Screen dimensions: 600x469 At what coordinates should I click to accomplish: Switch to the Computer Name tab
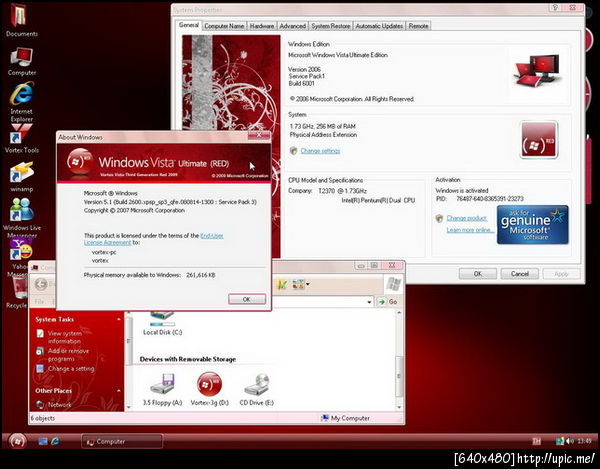point(224,26)
